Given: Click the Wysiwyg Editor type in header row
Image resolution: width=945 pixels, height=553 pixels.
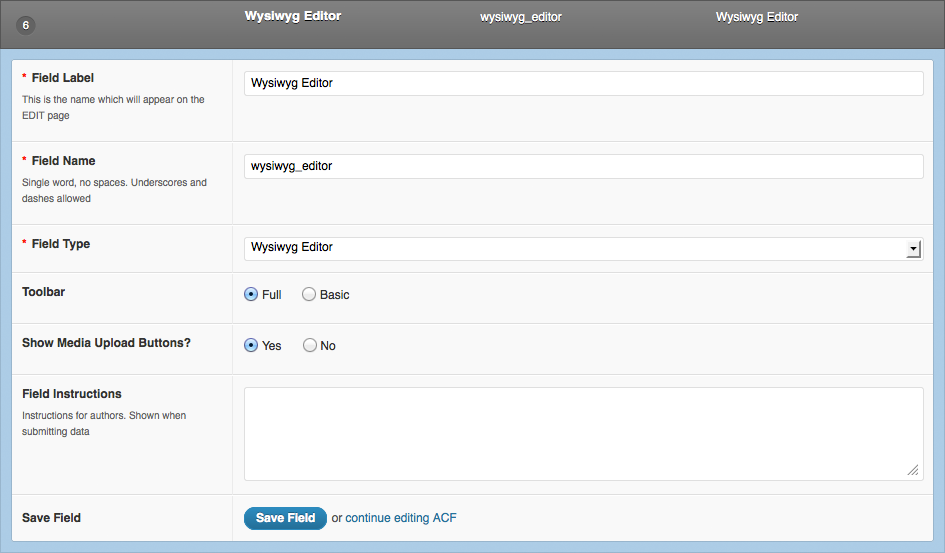Looking at the screenshot, I should [x=756, y=17].
